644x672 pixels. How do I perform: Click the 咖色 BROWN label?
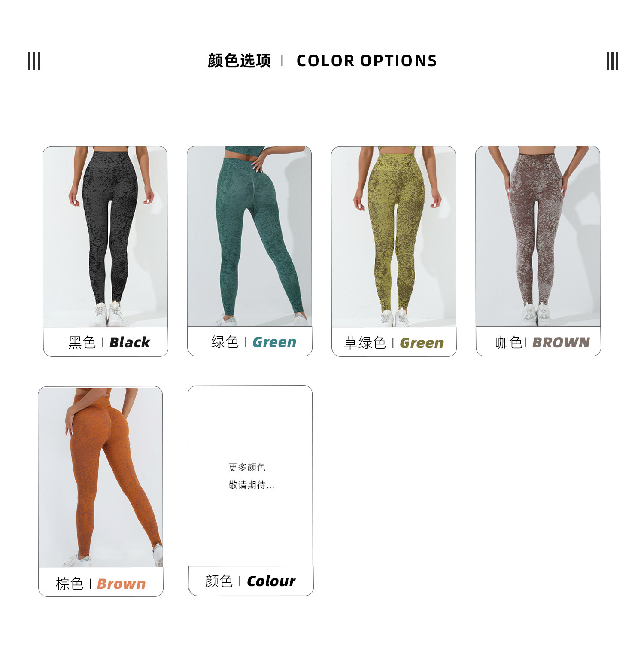click(542, 342)
